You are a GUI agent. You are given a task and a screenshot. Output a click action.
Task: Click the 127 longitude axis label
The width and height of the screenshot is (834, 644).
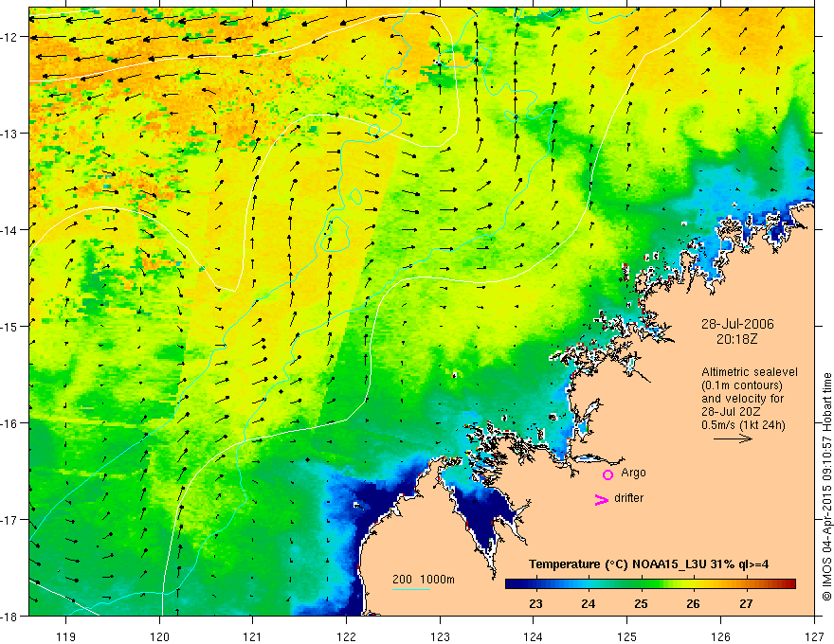pos(814,636)
